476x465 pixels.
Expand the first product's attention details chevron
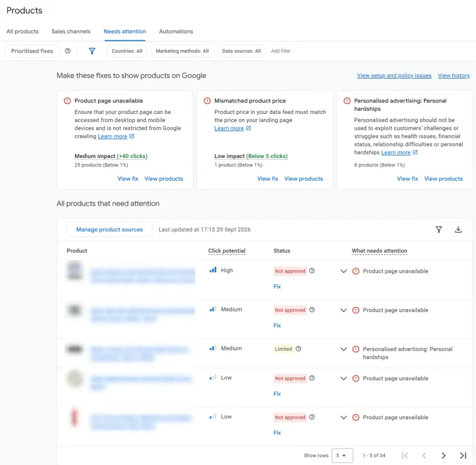coord(343,271)
